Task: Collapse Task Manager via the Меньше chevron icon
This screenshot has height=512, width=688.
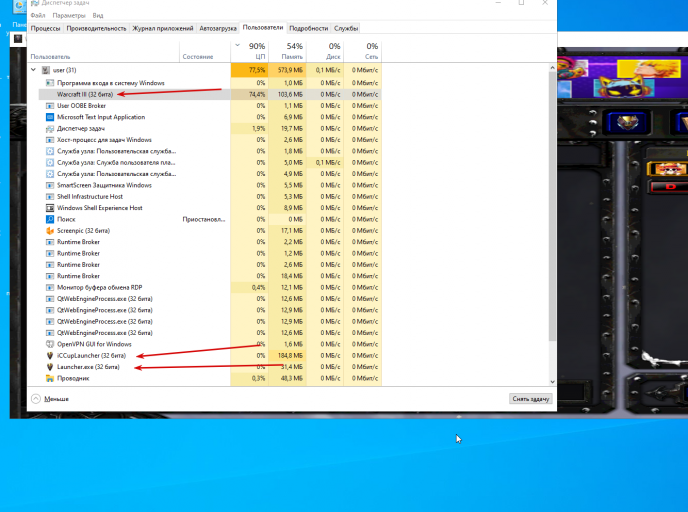Action: click(36, 398)
